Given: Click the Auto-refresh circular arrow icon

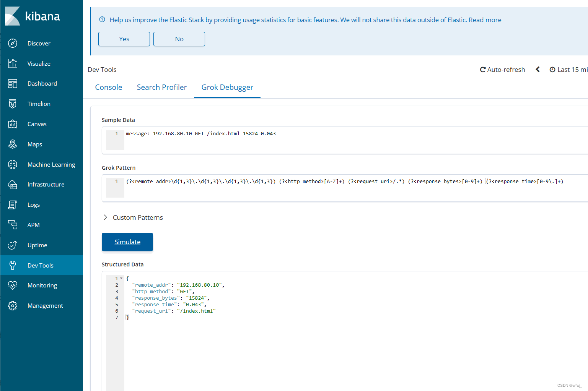Looking at the screenshot, I should click(x=483, y=70).
